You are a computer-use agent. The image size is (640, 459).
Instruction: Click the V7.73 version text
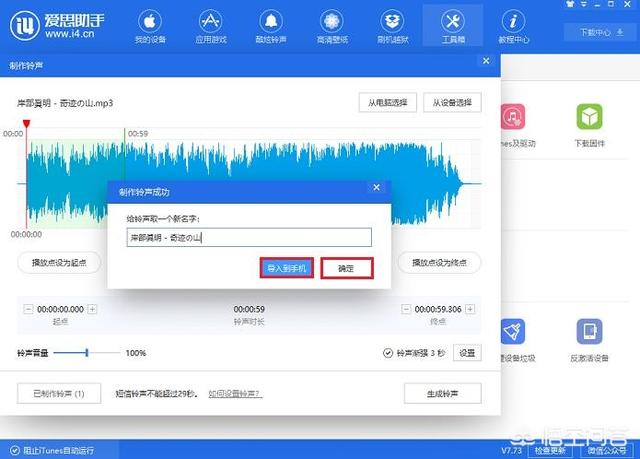point(511,450)
